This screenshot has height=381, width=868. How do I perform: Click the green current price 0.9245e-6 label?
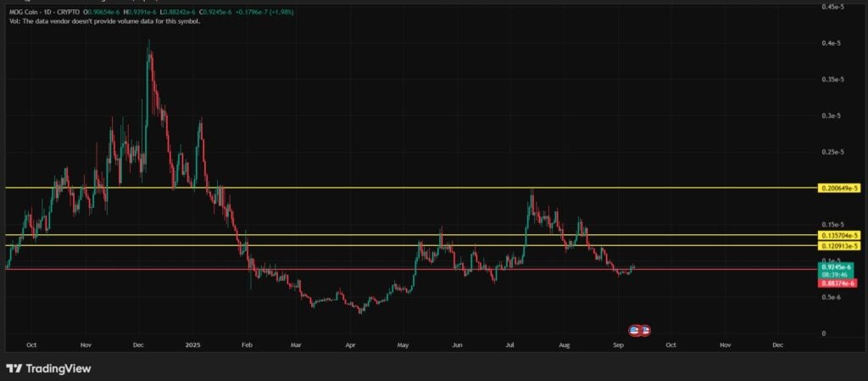coord(837,267)
